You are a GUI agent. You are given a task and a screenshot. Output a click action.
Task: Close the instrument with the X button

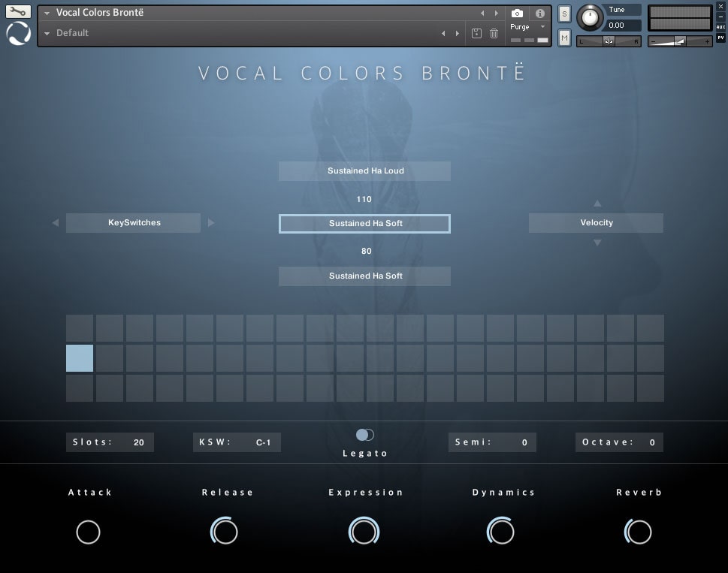(720, 7)
